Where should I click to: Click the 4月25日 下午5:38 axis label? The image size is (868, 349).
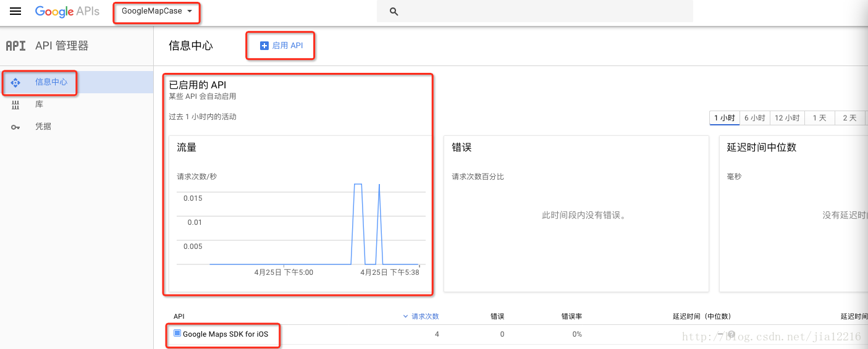pos(389,272)
